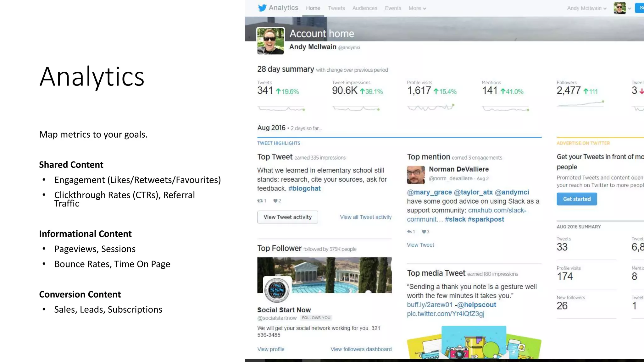Click the like heart under Top mention

(424, 232)
